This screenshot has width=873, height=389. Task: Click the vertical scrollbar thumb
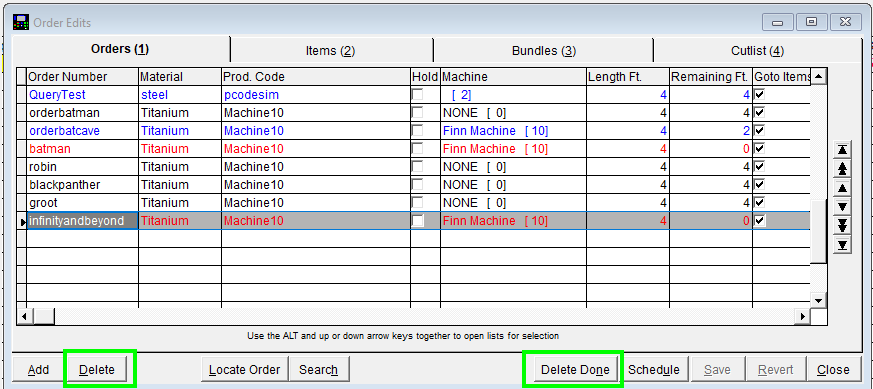818,232
